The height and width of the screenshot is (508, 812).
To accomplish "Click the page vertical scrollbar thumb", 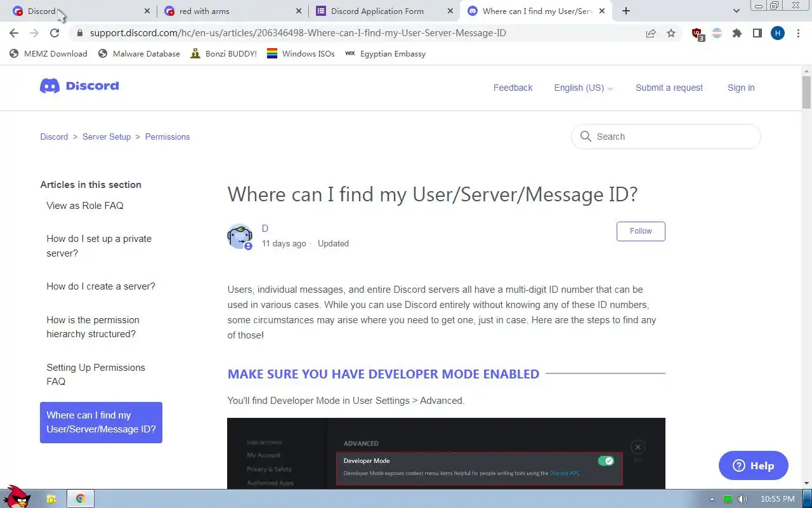I will point(806,93).
